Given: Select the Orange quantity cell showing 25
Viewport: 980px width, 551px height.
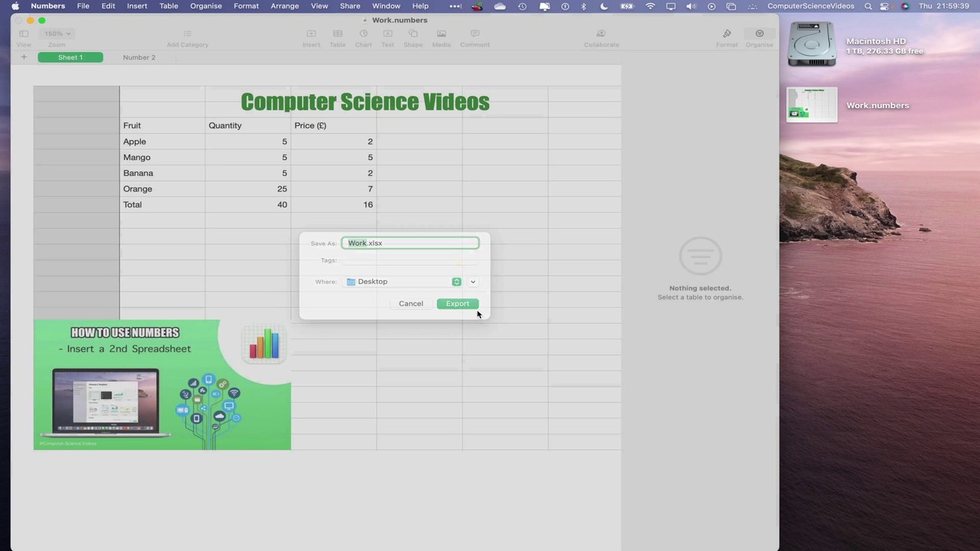Looking at the screenshot, I should (x=248, y=189).
